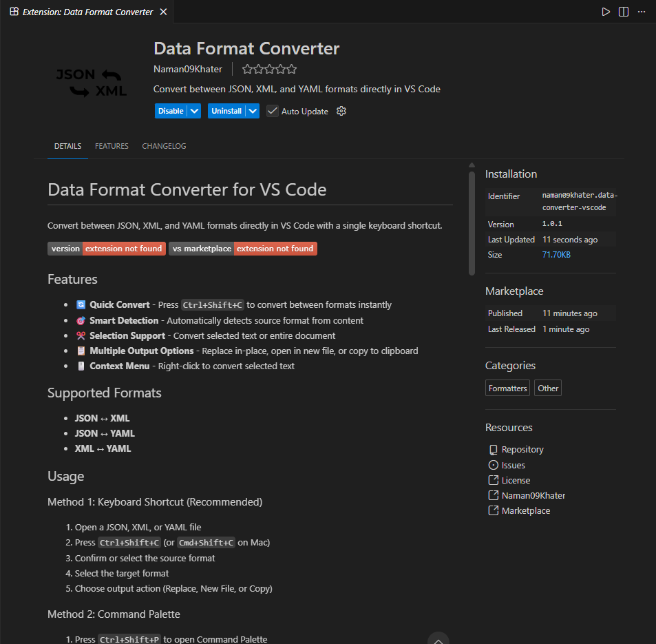This screenshot has height=644, width=656.
Task: Open the extension settings gear
Action: click(x=341, y=111)
